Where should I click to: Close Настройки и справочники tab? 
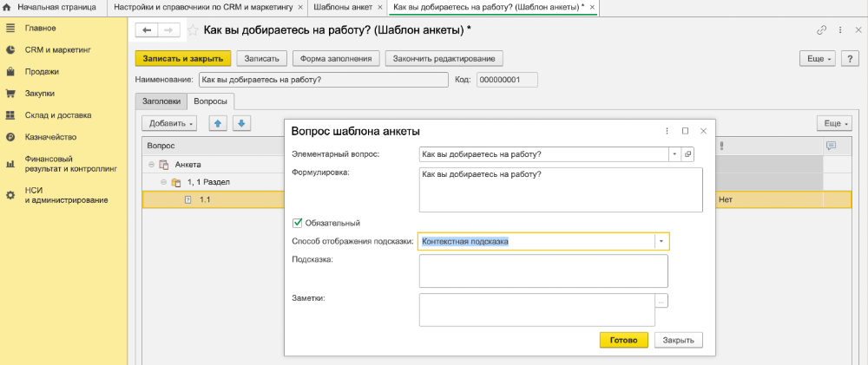(300, 8)
